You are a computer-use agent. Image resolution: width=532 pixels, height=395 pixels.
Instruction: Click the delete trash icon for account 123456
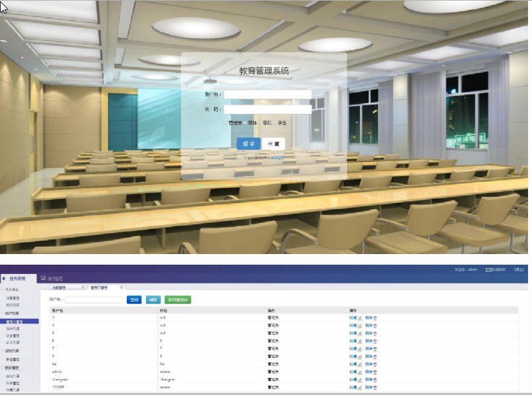pyautogui.click(x=375, y=388)
